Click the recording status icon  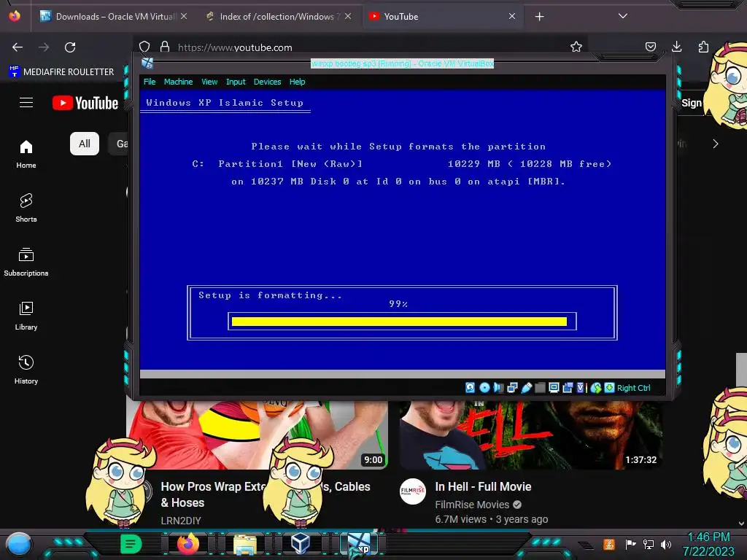click(x=568, y=388)
